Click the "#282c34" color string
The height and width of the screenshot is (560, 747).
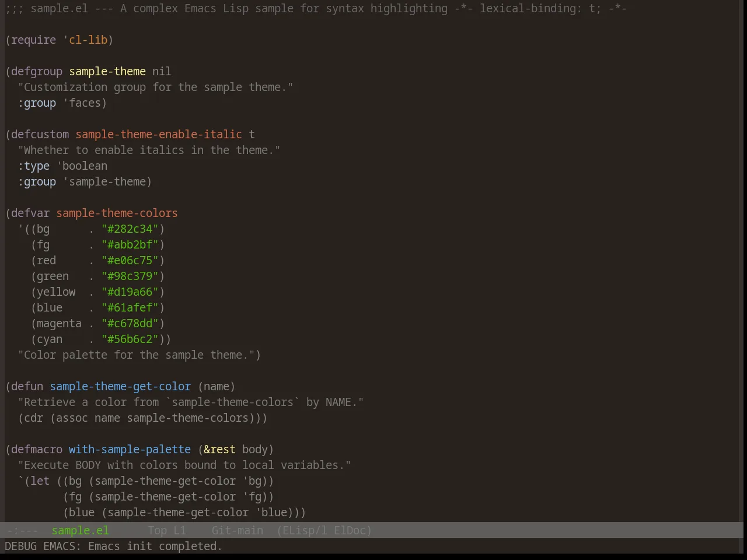point(130,229)
